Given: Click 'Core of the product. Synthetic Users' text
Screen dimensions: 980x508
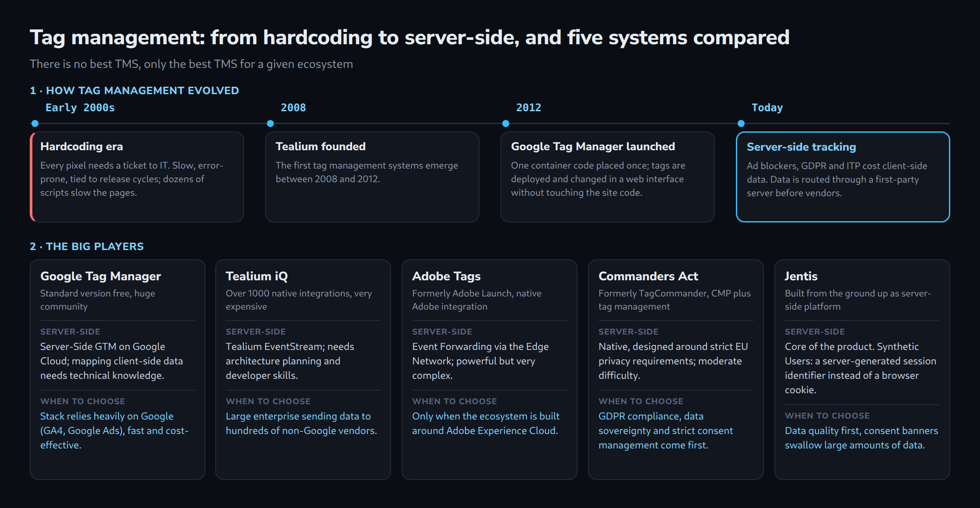Looking at the screenshot, I should pos(861,368).
